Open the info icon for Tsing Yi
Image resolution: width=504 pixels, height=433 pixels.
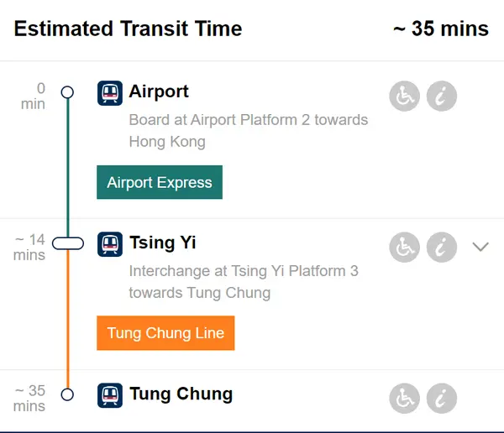442,248
